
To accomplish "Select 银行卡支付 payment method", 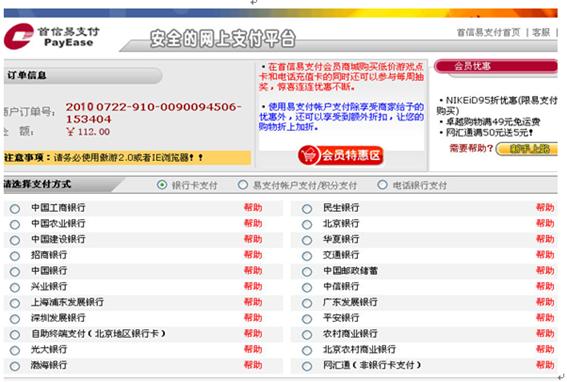I will pos(162,185).
